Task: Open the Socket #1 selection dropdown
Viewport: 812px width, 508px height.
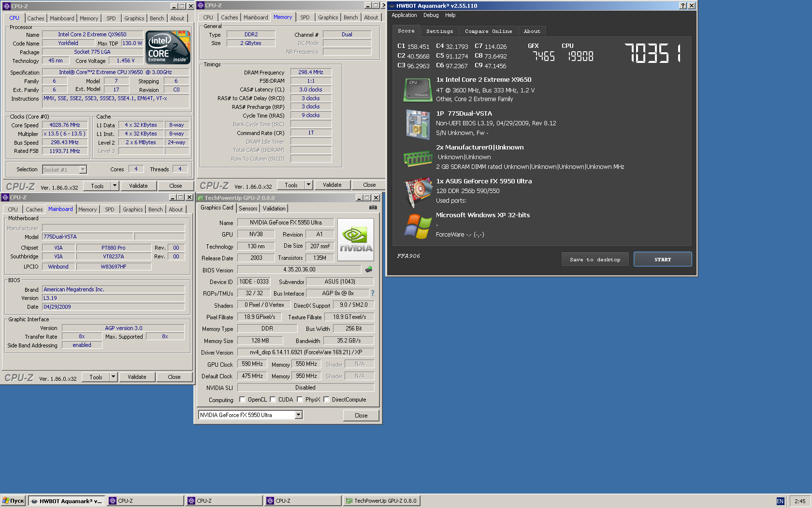Action: [x=83, y=169]
